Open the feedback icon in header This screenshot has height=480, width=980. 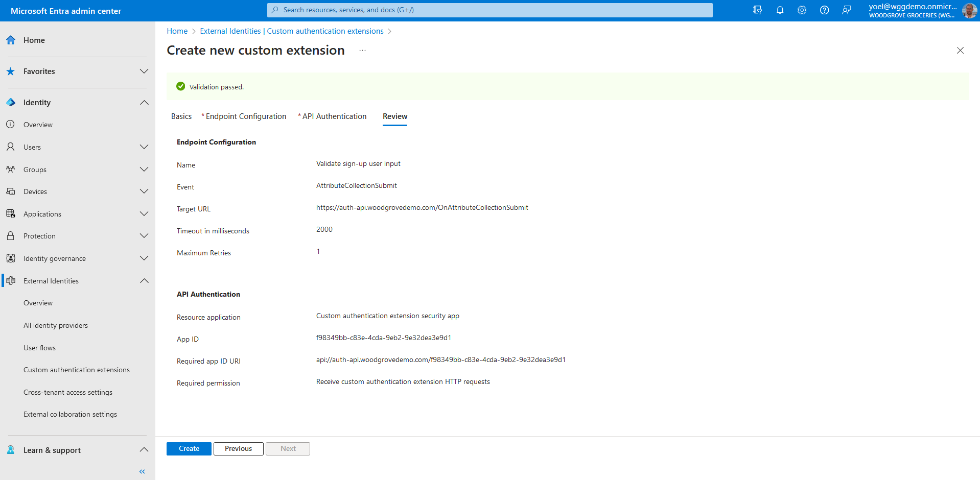(x=847, y=10)
